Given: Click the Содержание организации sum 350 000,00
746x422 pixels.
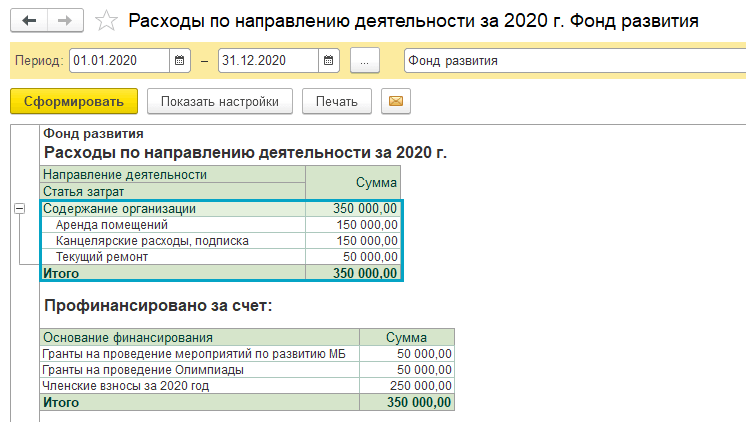Looking at the screenshot, I should click(x=364, y=209).
